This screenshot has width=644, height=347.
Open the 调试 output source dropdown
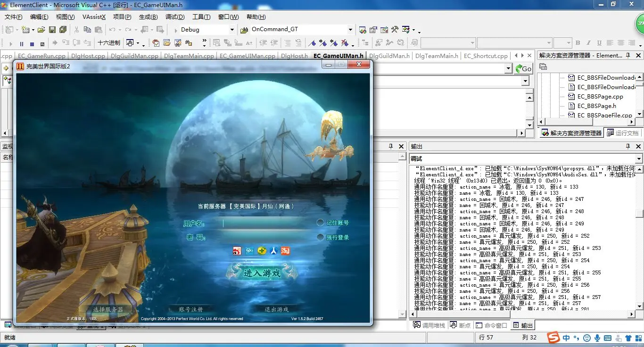point(639,159)
